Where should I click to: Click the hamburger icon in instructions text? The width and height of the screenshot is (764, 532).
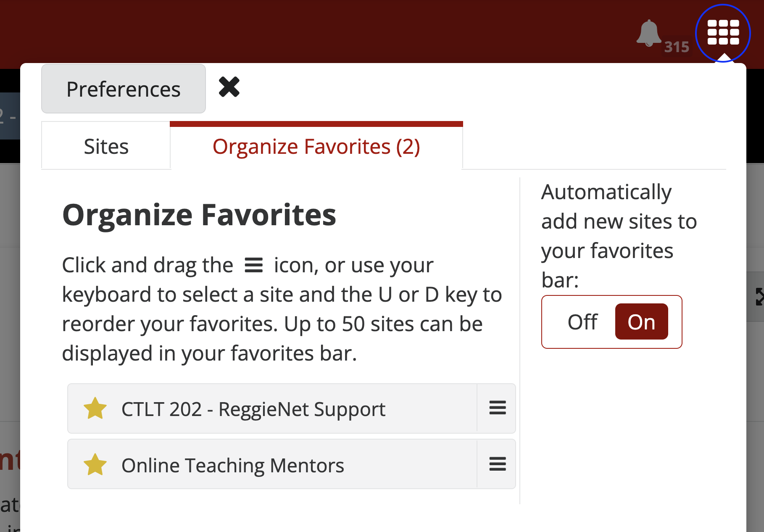[x=254, y=265]
